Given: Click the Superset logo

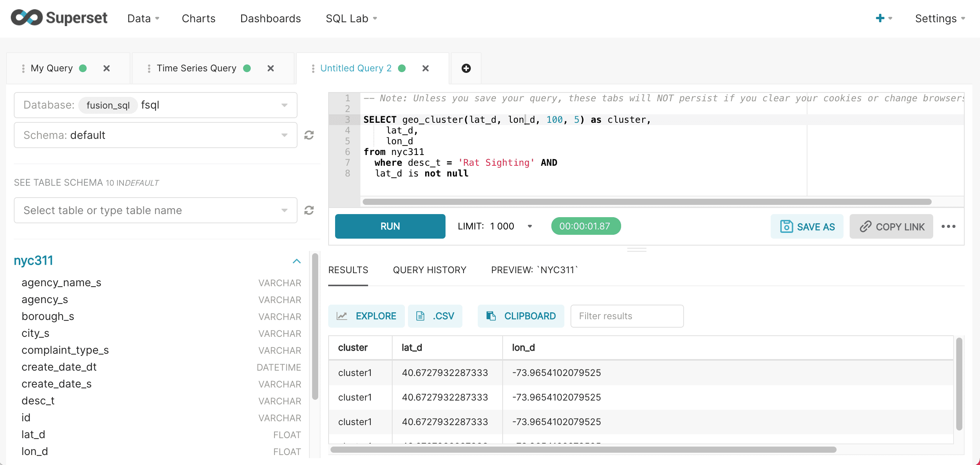Looking at the screenshot, I should pos(59,18).
